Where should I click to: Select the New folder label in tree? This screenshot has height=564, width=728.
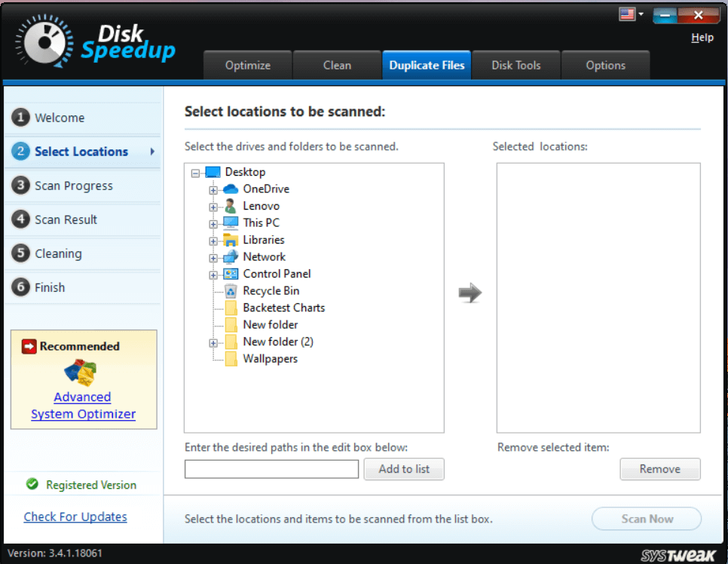[271, 325]
